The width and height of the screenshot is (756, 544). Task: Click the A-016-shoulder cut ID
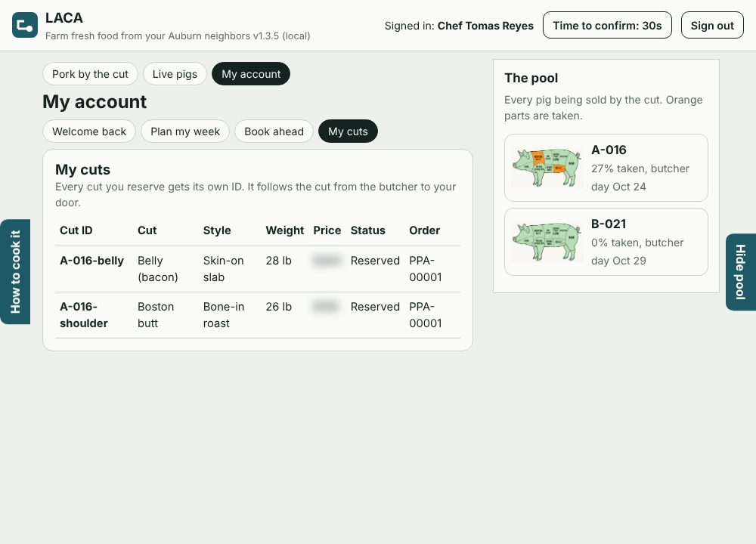pyautogui.click(x=84, y=315)
